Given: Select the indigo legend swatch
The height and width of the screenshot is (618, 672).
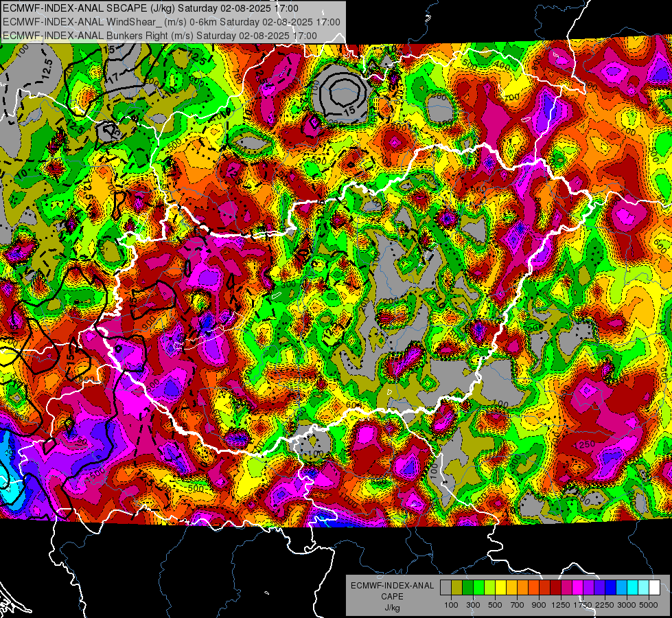Looking at the screenshot, I should tap(599, 588).
